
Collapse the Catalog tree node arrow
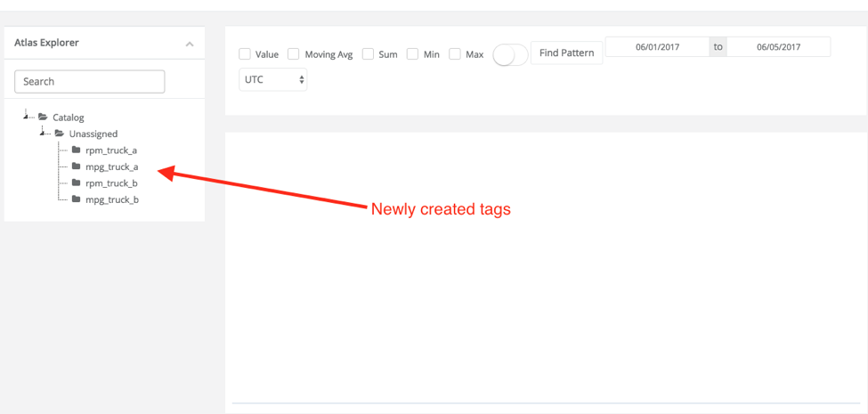(26, 116)
